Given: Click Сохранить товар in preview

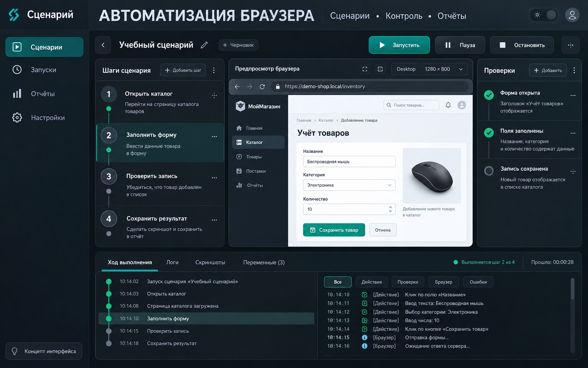Looking at the screenshot, I should (x=334, y=230).
